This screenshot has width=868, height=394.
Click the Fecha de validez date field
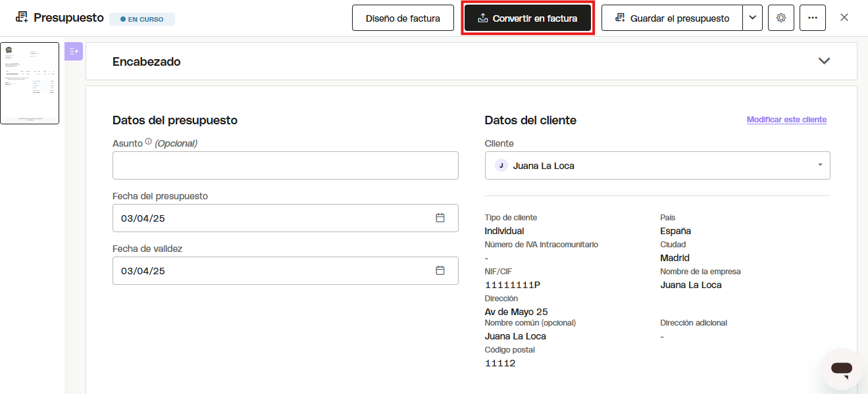(286, 270)
